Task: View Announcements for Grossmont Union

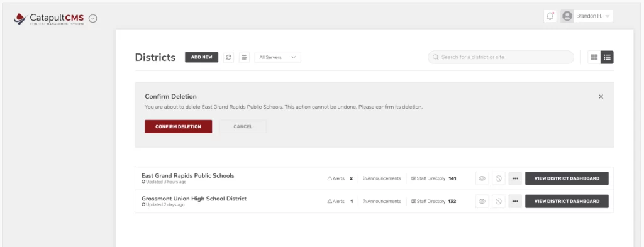Action: click(382, 202)
